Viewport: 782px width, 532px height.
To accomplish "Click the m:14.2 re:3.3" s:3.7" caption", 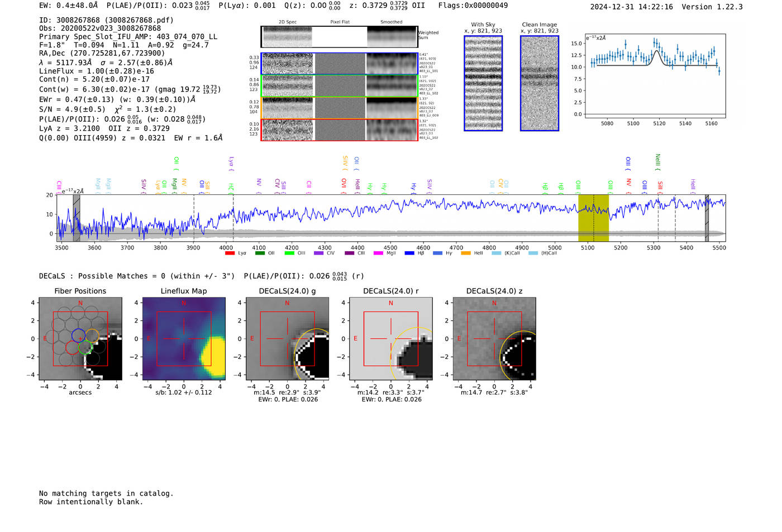I will [391, 392].
